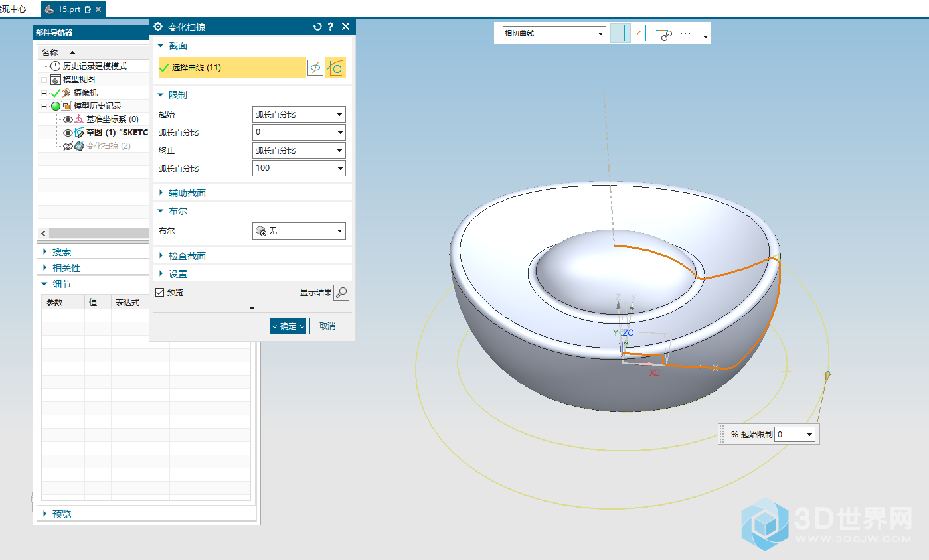Close the 15.prt tab

tap(99, 10)
